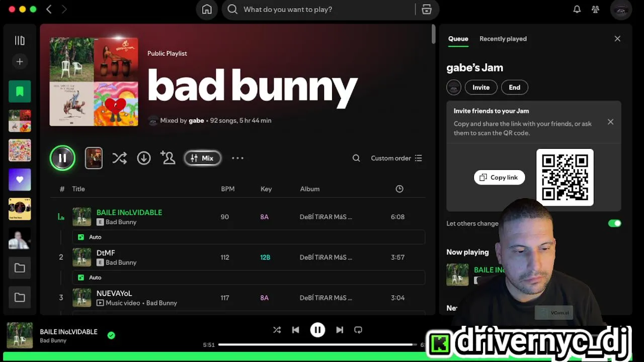Select the BAILE INoLVIDABLE track title

point(129,212)
